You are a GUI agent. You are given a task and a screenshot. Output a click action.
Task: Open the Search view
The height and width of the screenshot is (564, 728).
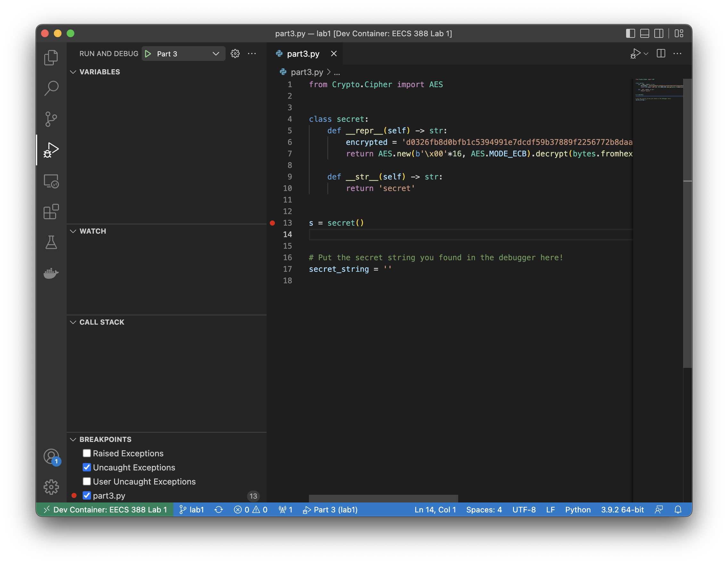click(x=51, y=88)
